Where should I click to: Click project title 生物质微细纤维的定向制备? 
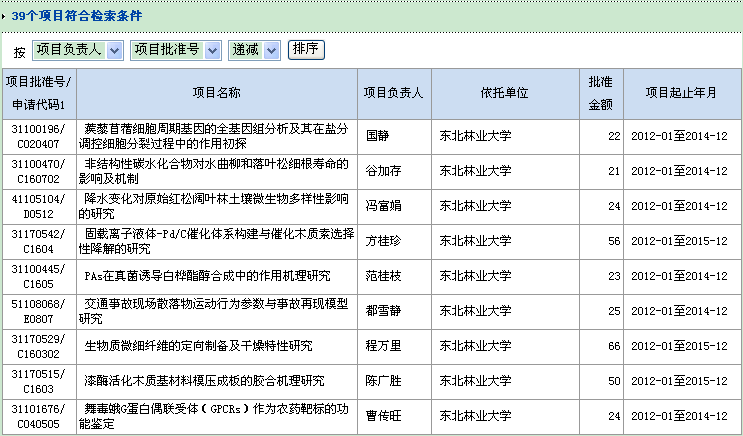(x=199, y=346)
